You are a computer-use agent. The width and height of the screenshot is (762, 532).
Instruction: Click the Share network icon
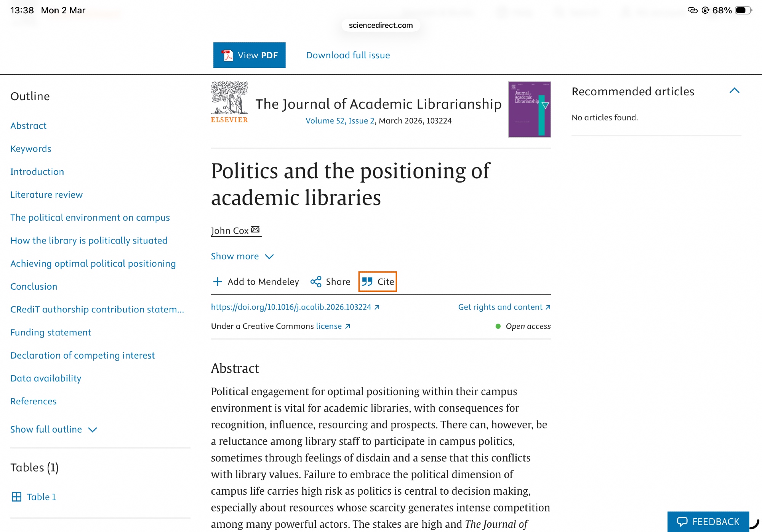pyautogui.click(x=316, y=282)
